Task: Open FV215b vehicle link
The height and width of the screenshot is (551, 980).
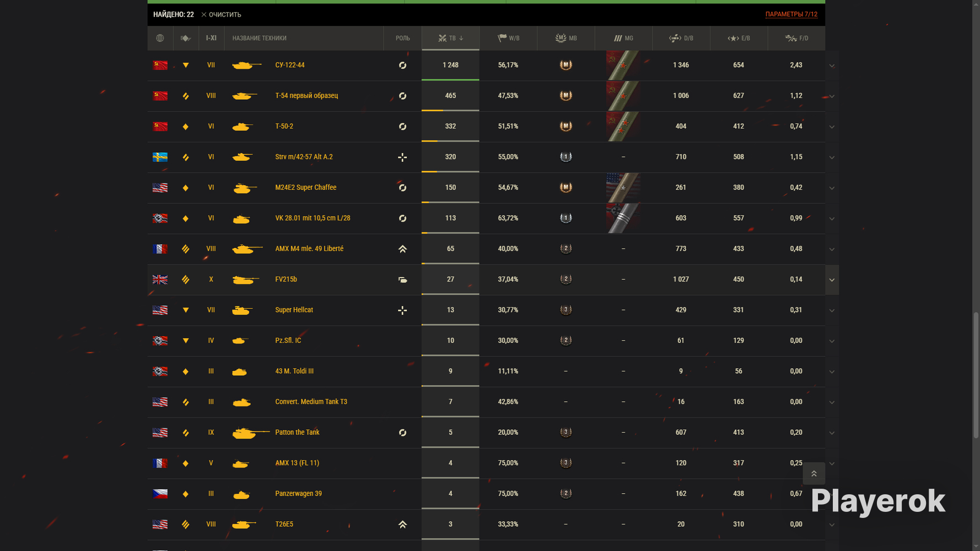Action: click(x=286, y=279)
